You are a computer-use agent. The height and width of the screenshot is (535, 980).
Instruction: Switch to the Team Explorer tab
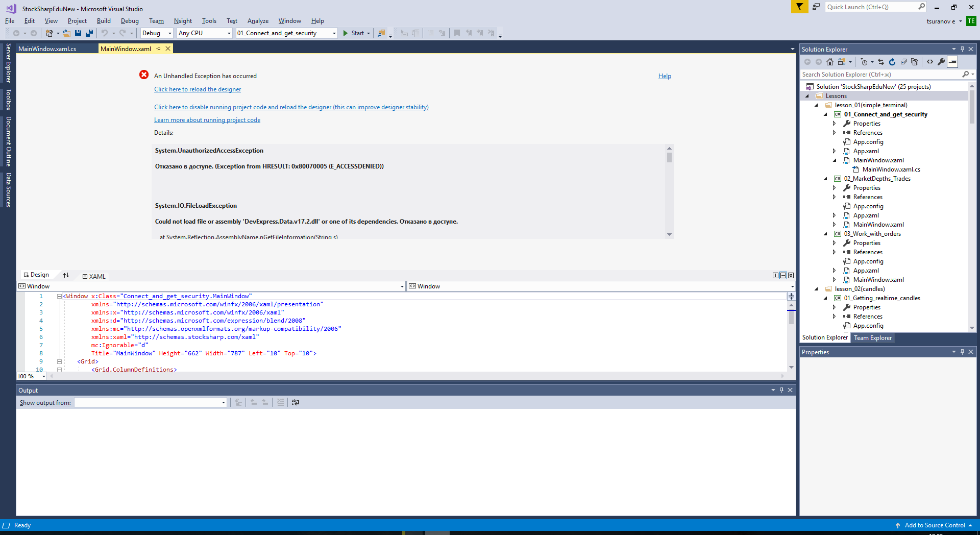click(x=873, y=338)
